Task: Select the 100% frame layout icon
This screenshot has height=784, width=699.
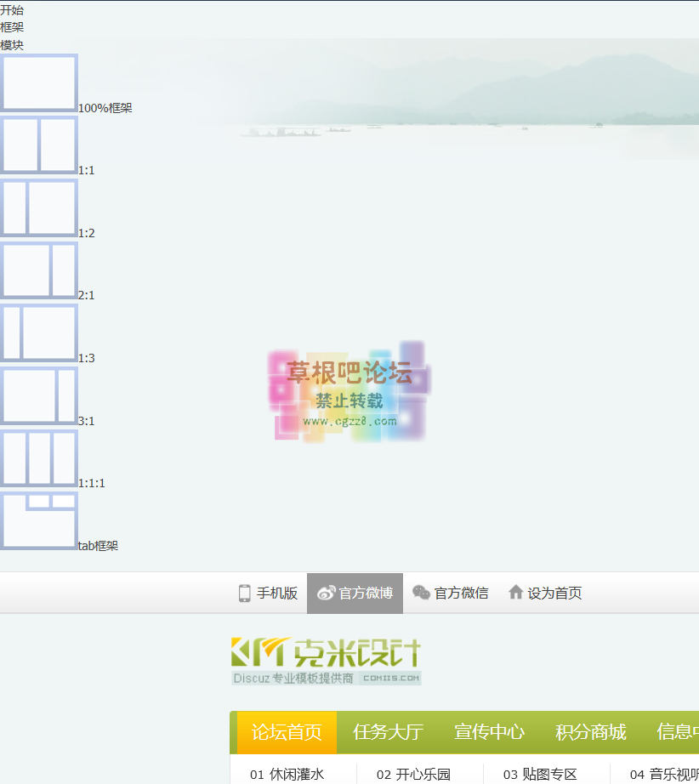Action: click(39, 82)
